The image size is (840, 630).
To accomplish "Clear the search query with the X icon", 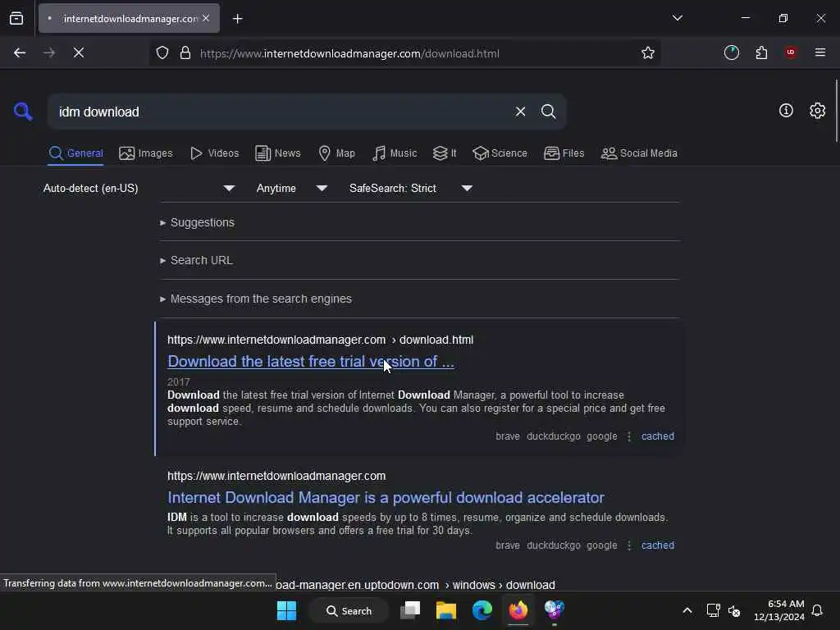I will (x=520, y=112).
